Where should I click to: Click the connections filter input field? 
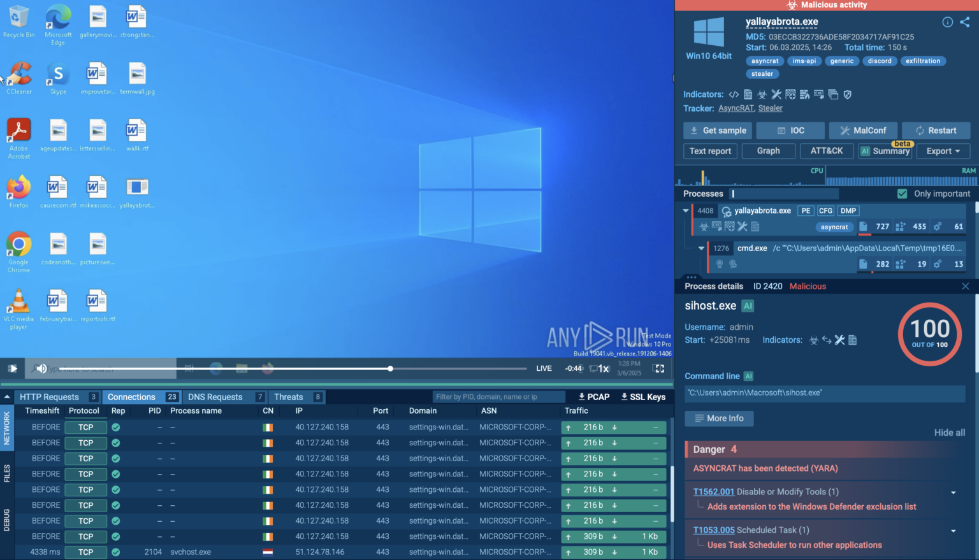(x=498, y=397)
